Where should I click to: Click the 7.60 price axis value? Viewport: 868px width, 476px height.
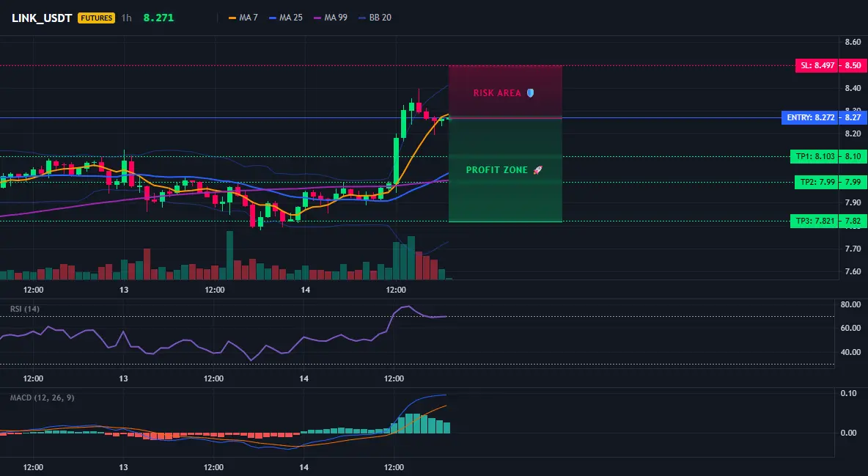[x=853, y=271]
